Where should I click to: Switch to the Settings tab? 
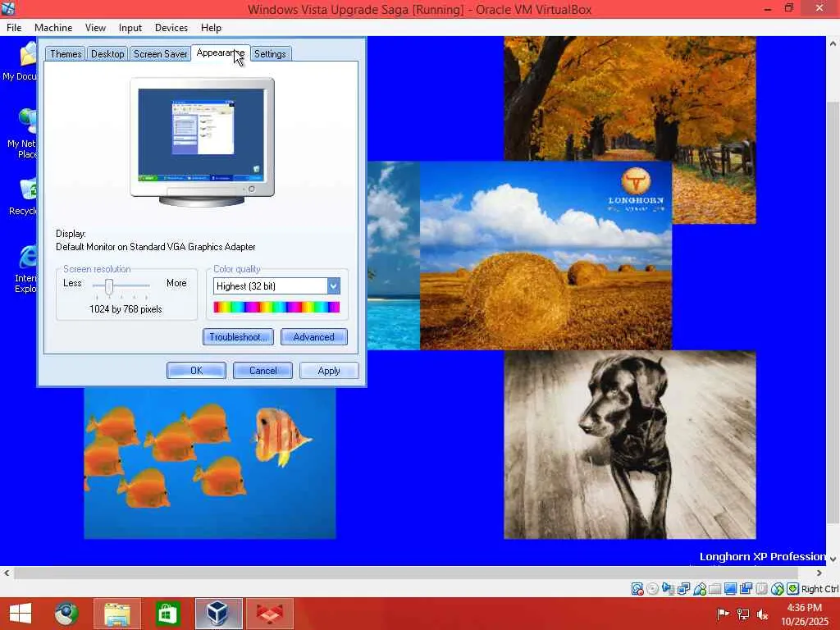point(270,53)
